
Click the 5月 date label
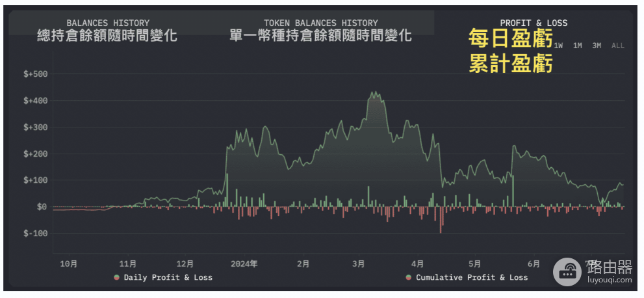474,264
